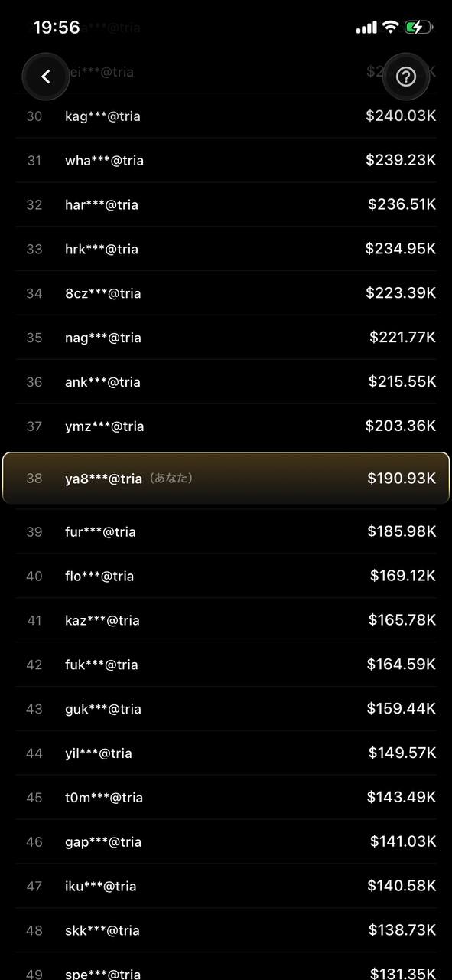The width and height of the screenshot is (452, 980).
Task: Tap the $169.12K value for flo***
Action: (403, 575)
